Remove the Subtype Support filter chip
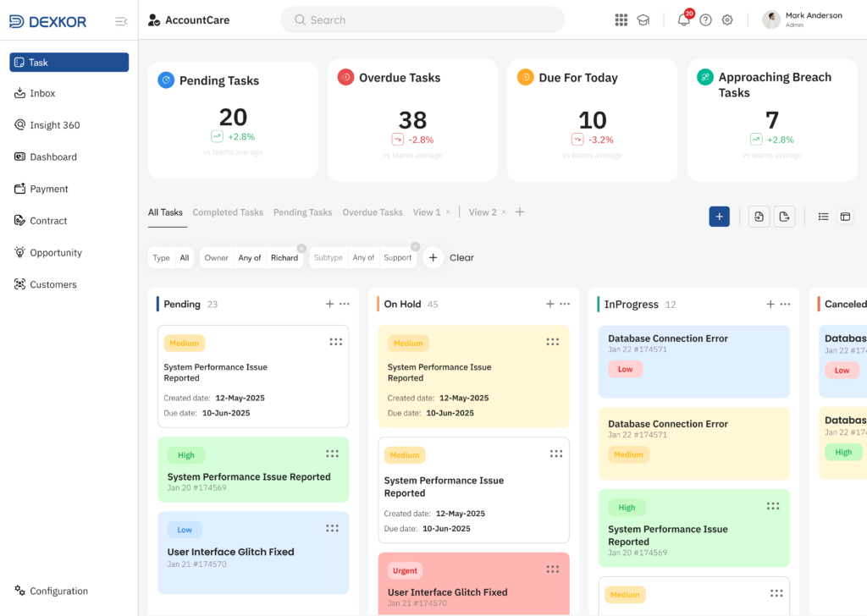867x616 pixels. click(x=415, y=247)
